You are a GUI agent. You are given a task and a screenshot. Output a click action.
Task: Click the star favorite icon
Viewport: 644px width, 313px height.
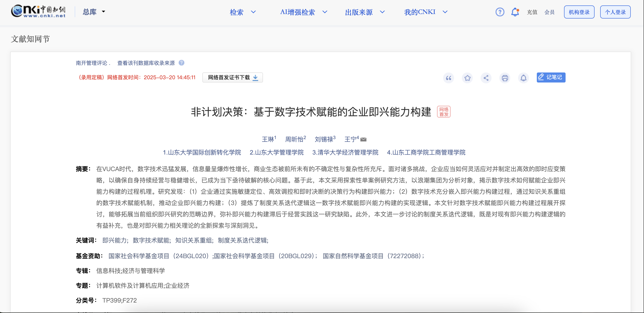(x=467, y=78)
